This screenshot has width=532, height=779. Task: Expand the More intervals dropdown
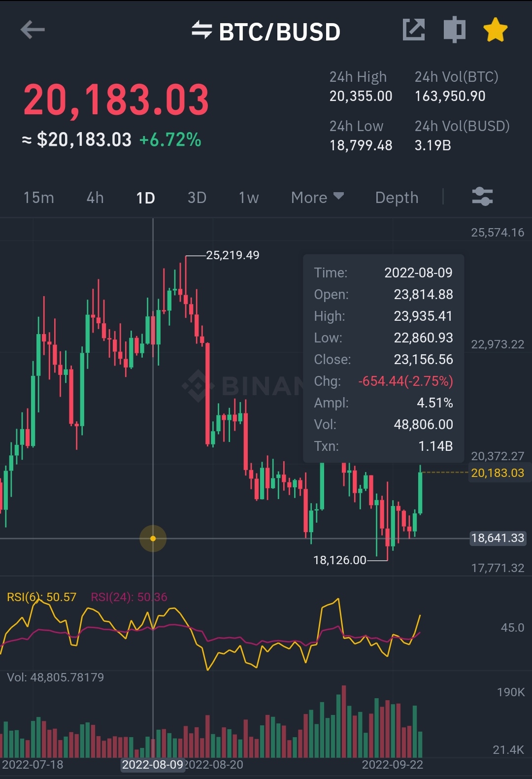pos(317,198)
